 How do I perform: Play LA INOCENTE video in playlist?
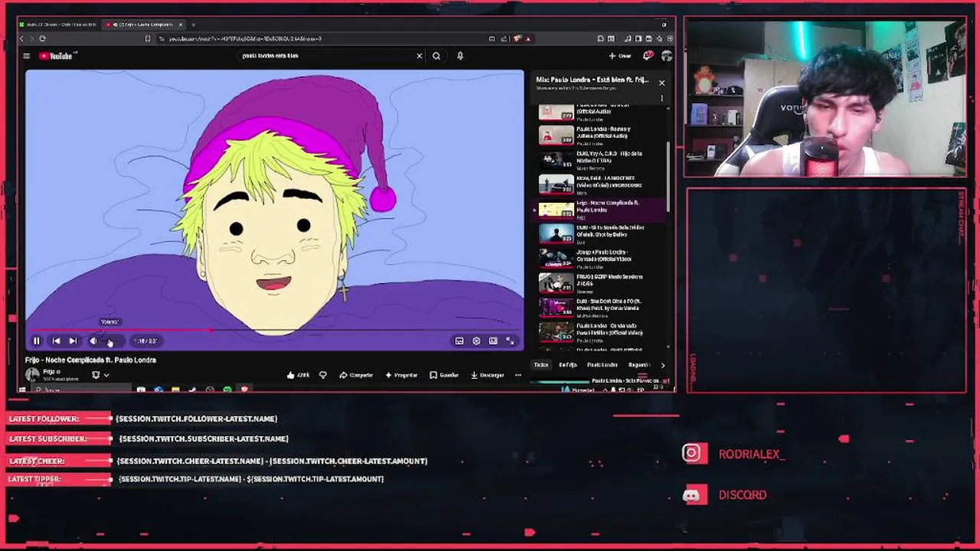pos(597,184)
